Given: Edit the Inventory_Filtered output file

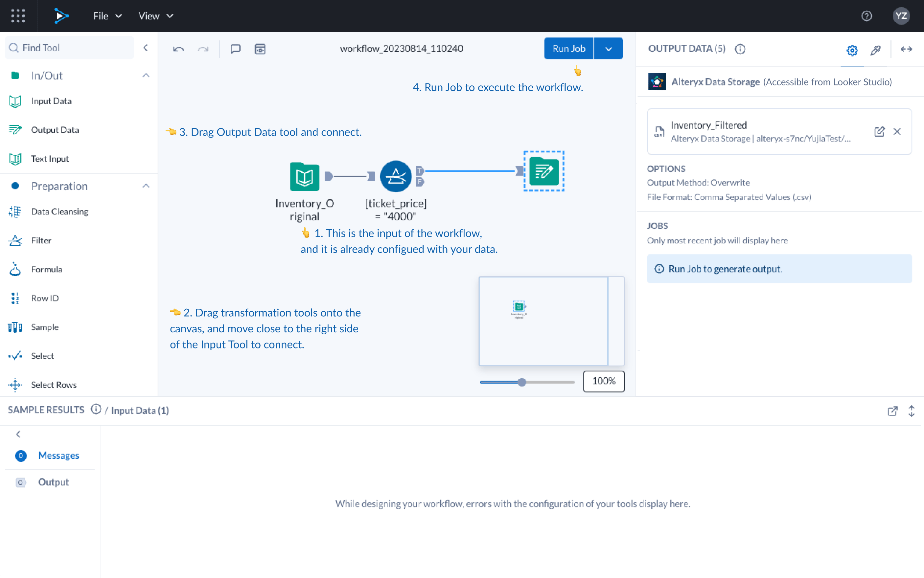Looking at the screenshot, I should (879, 131).
